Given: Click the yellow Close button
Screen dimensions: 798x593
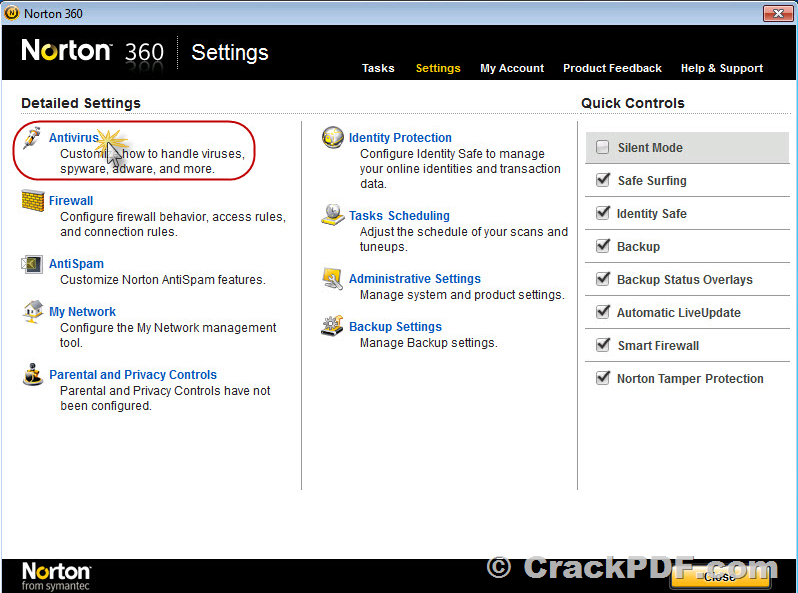Looking at the screenshot, I should coord(720,576).
